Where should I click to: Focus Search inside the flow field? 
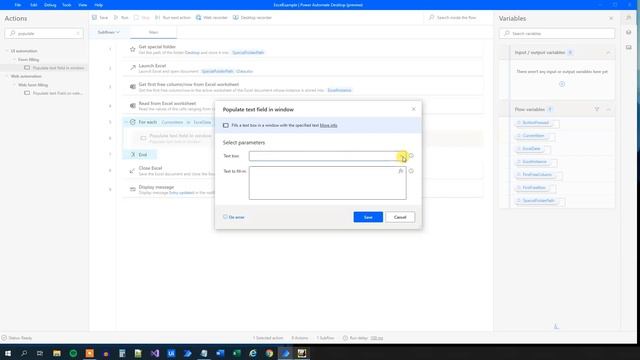[x=456, y=18]
